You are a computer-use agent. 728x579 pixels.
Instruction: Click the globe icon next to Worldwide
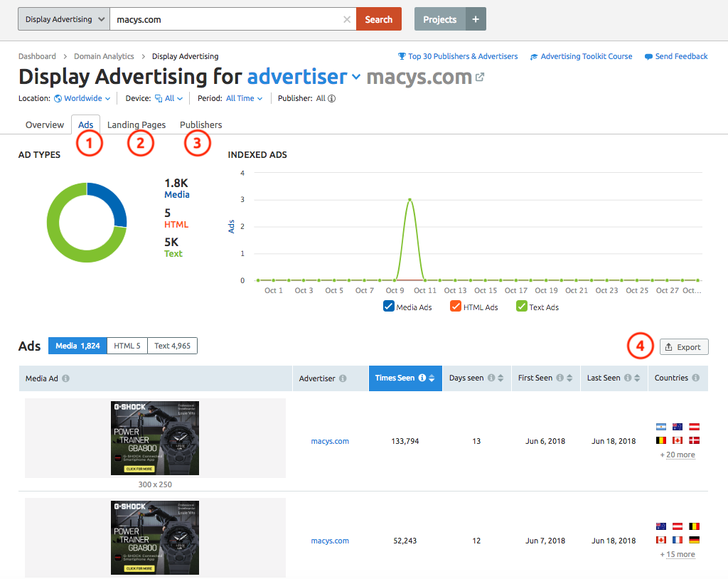[58, 98]
